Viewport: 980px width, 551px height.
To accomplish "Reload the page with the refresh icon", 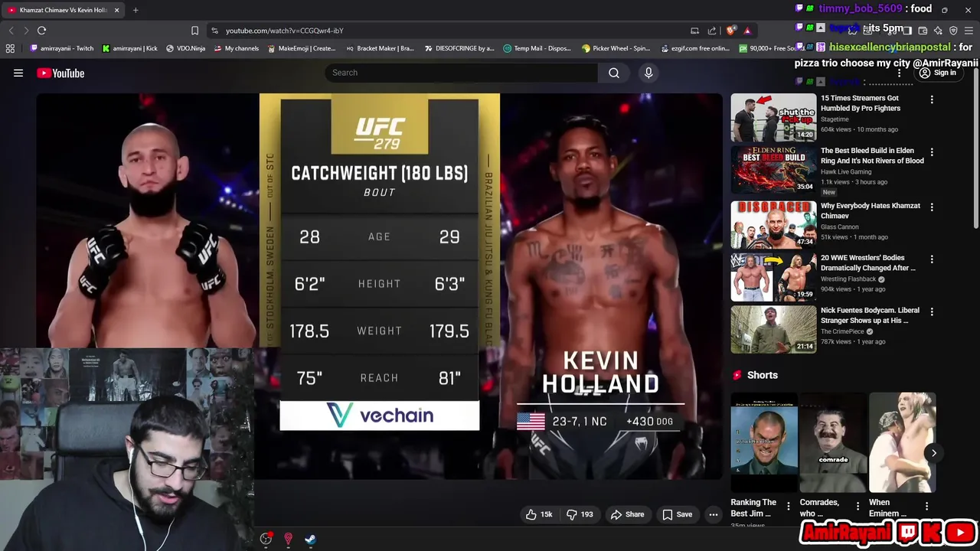I will [41, 31].
